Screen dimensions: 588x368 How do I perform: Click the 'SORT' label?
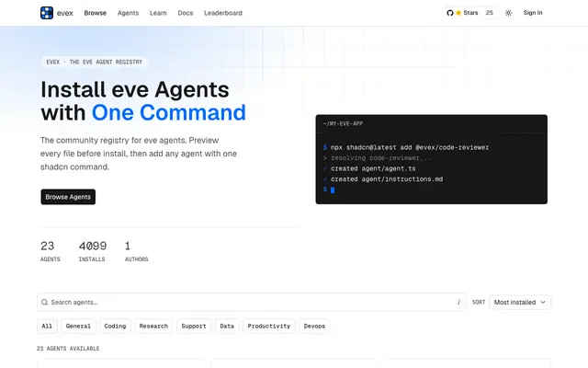point(479,303)
